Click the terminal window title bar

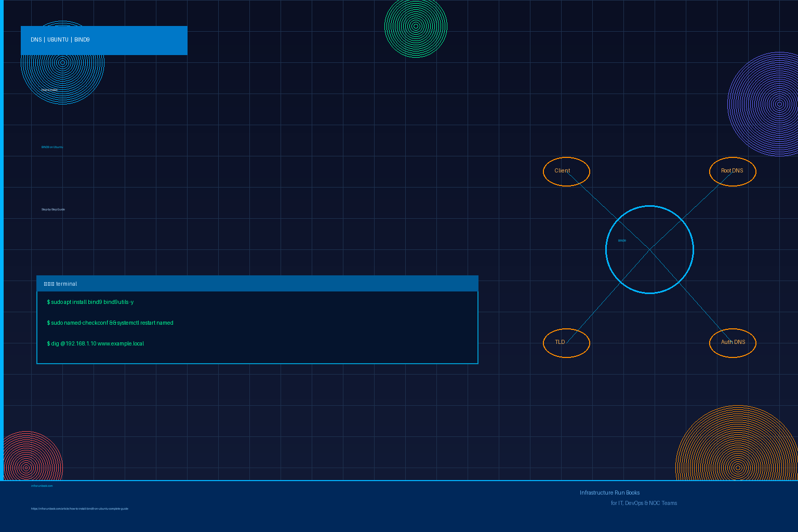(x=257, y=284)
